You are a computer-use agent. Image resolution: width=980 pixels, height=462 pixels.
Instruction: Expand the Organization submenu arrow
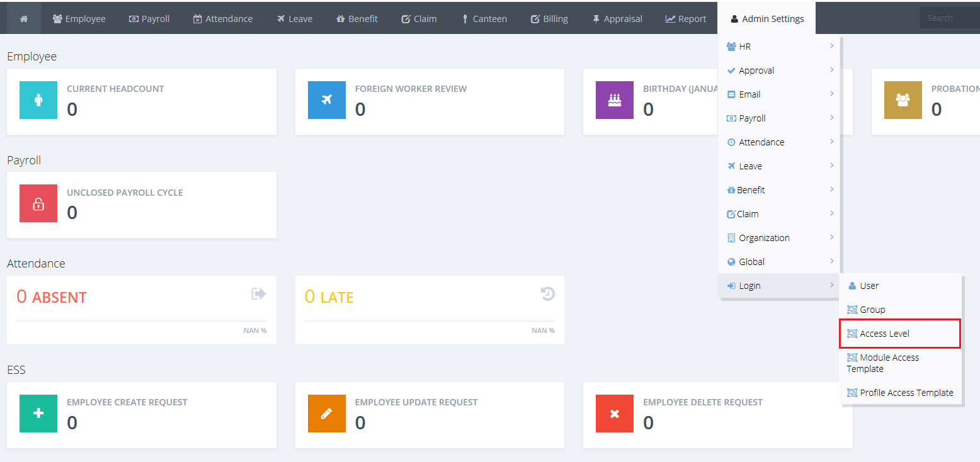pyautogui.click(x=831, y=237)
